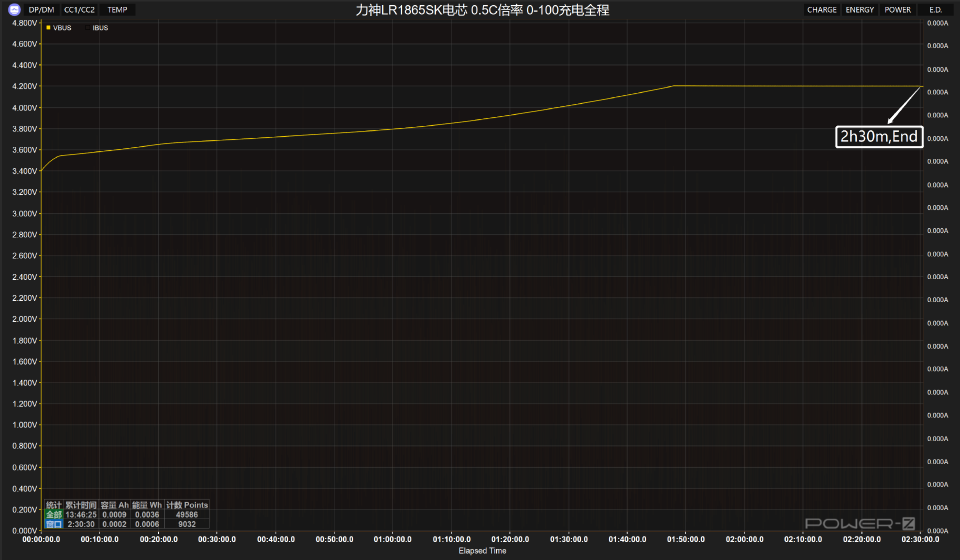Screen dimensions: 960x560
Task: Click the 累计时间 column header
Action: (x=81, y=505)
